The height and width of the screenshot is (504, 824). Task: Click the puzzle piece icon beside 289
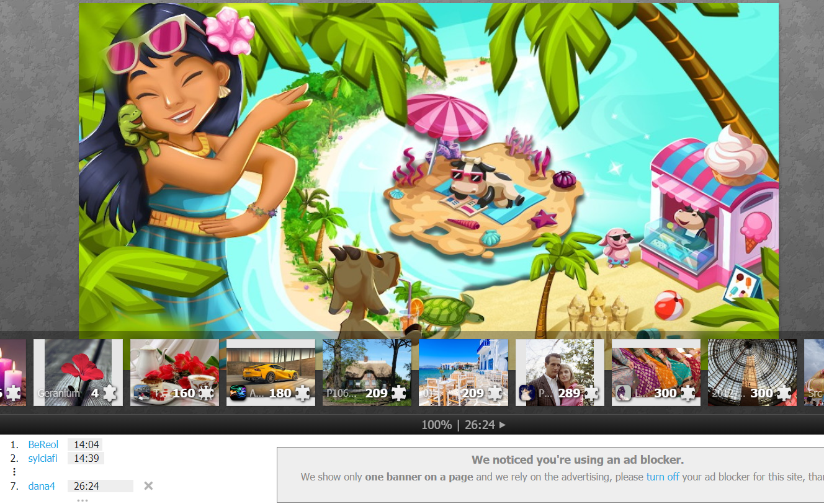(x=591, y=393)
